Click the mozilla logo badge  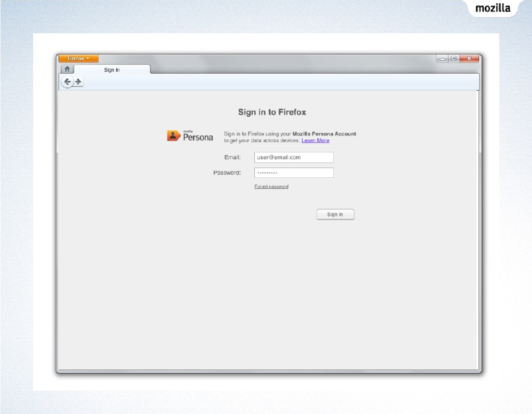click(x=493, y=8)
